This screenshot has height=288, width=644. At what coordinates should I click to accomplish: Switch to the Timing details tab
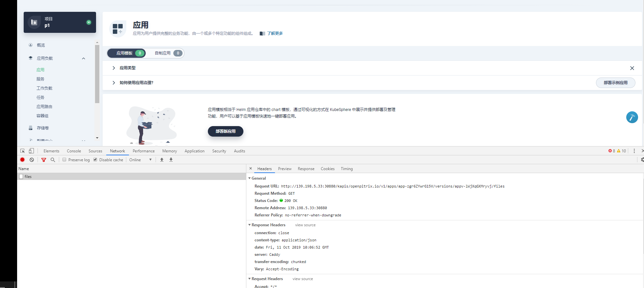coord(347,169)
